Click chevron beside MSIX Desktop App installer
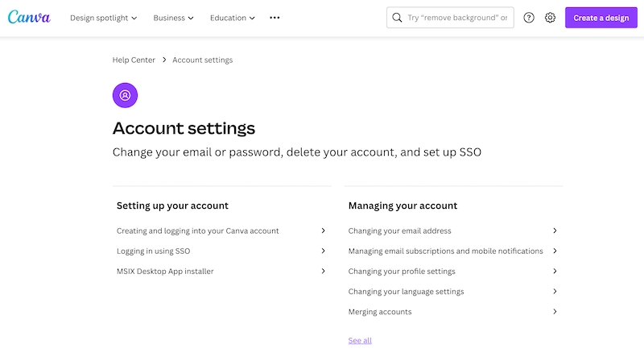The width and height of the screenshot is (644, 353). [x=324, y=271]
